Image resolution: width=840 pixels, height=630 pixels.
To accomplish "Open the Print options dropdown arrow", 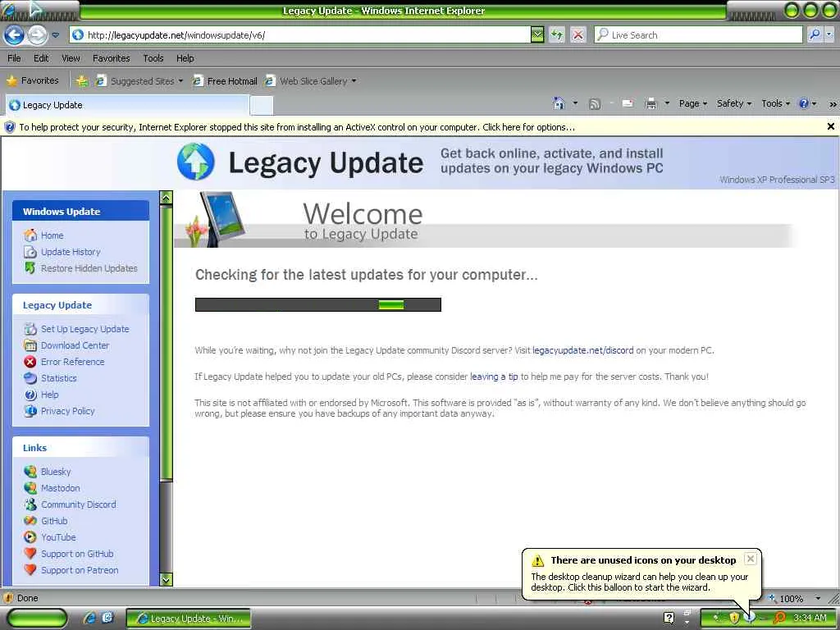I will (x=667, y=103).
